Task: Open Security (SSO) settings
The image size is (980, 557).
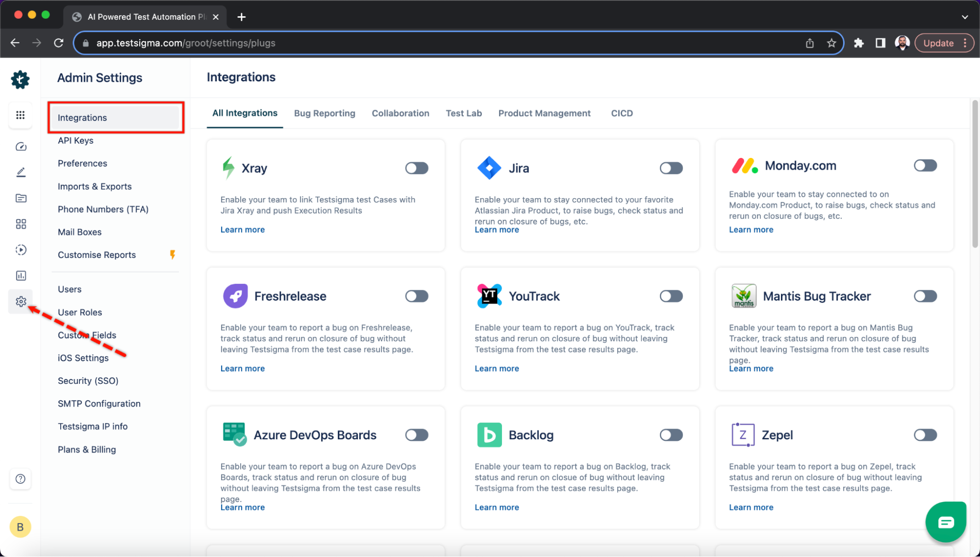Action: pyautogui.click(x=88, y=381)
